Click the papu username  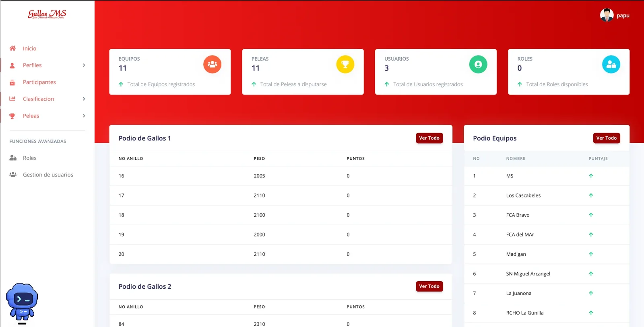pos(623,16)
